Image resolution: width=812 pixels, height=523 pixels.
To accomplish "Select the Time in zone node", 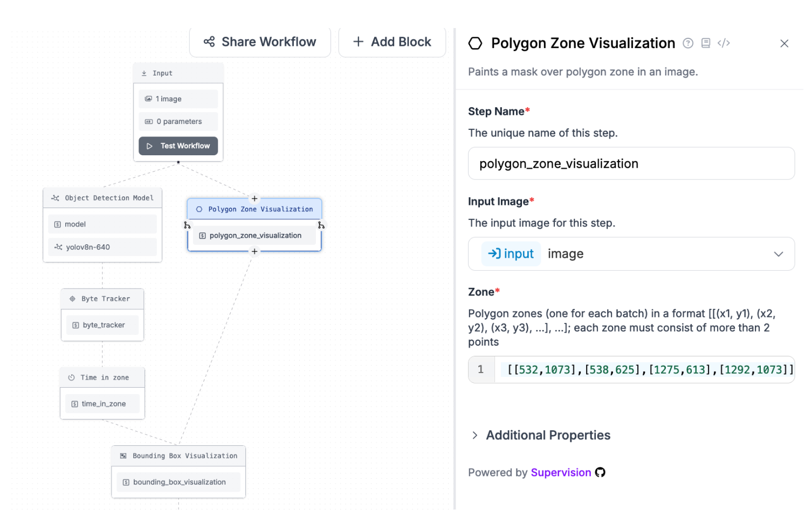I will [102, 378].
